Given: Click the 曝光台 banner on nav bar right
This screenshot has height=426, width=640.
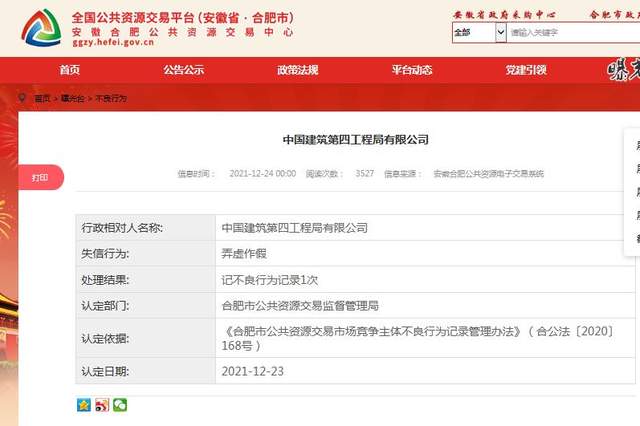Looking at the screenshot, I should (622, 70).
